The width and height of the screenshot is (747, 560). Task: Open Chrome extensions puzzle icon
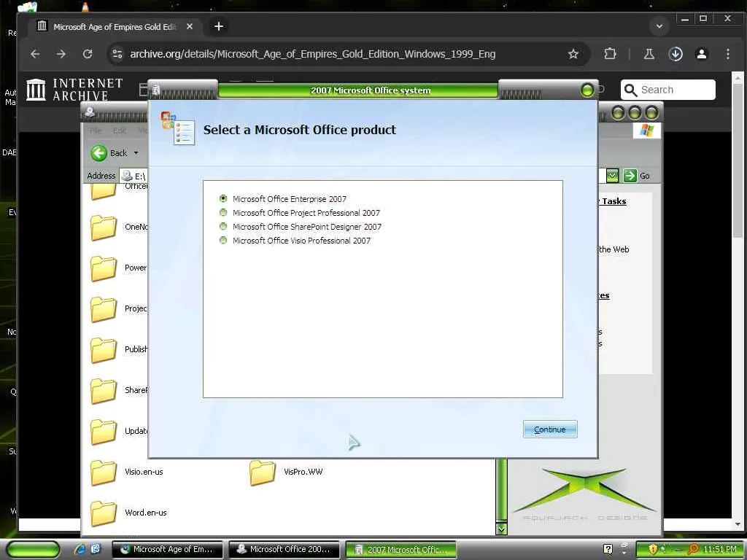[x=610, y=54]
